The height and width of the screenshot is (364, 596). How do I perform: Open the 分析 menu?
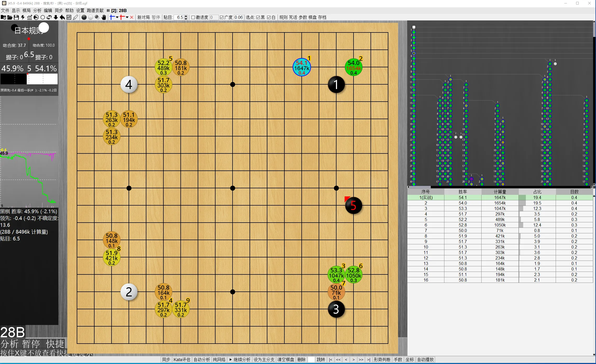coord(37,10)
